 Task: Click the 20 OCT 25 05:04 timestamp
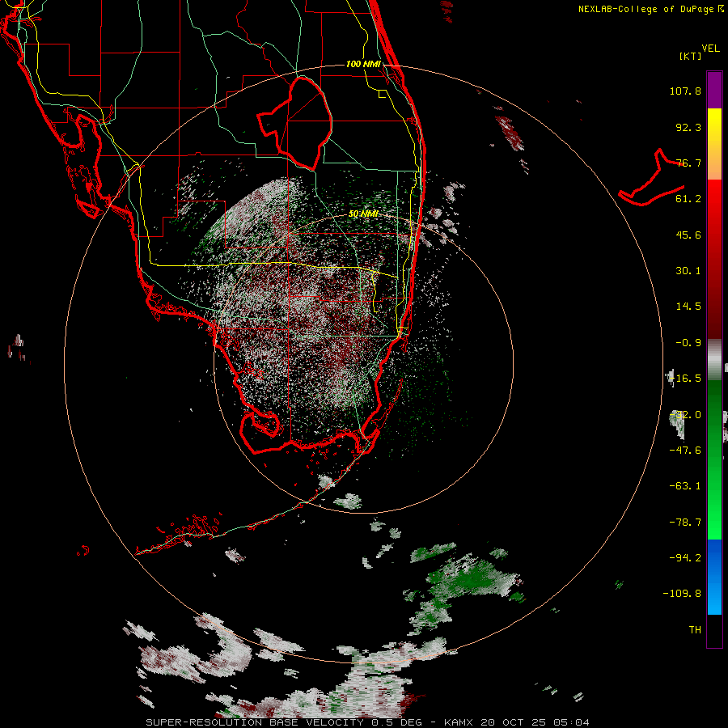pos(535,722)
